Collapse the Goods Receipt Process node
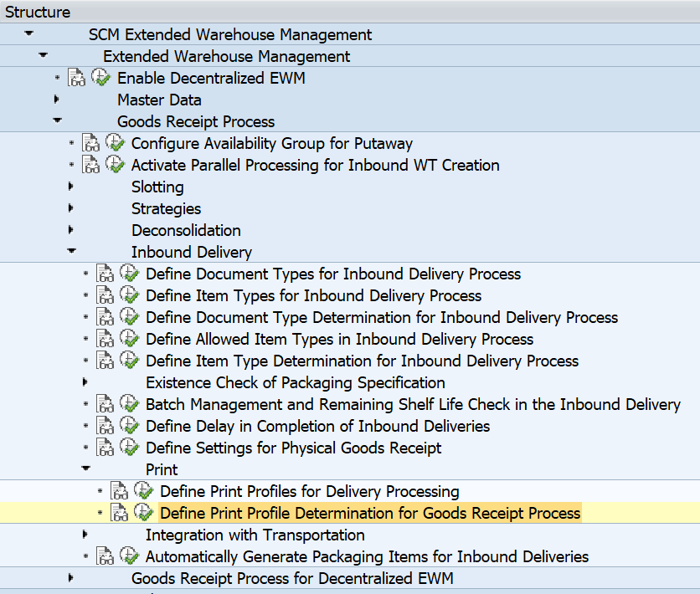This screenshot has width=700, height=594. pyautogui.click(x=57, y=120)
